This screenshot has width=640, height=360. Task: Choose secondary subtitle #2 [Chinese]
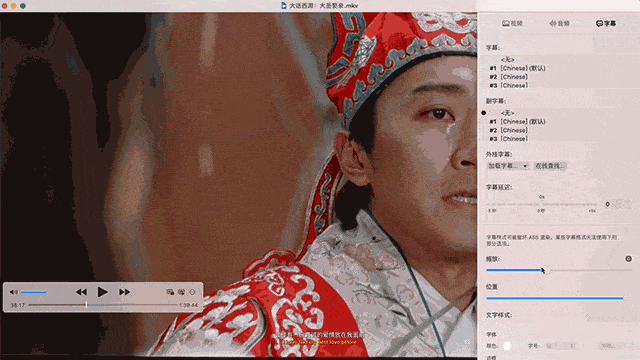pos(509,130)
